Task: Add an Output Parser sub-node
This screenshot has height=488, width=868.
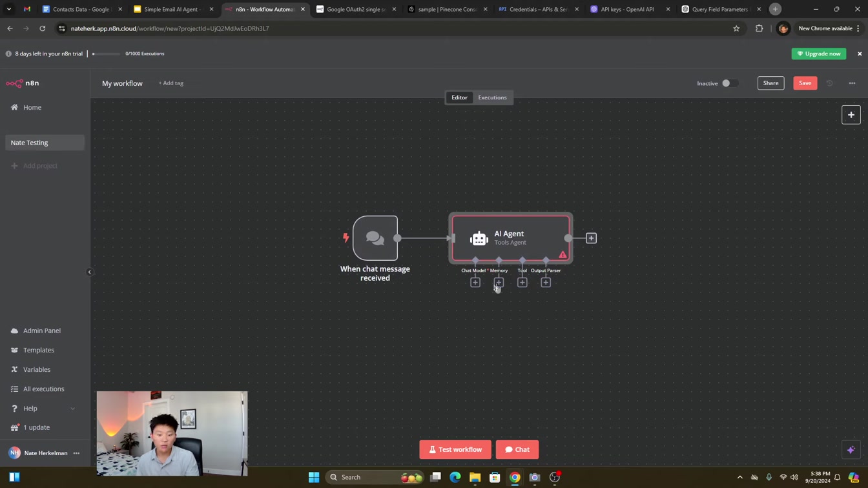Action: click(546, 282)
